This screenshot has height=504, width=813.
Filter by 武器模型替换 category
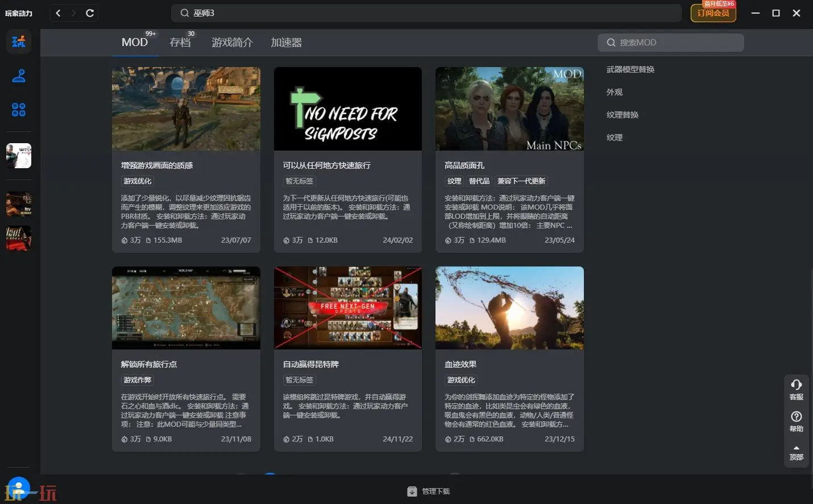tap(631, 69)
